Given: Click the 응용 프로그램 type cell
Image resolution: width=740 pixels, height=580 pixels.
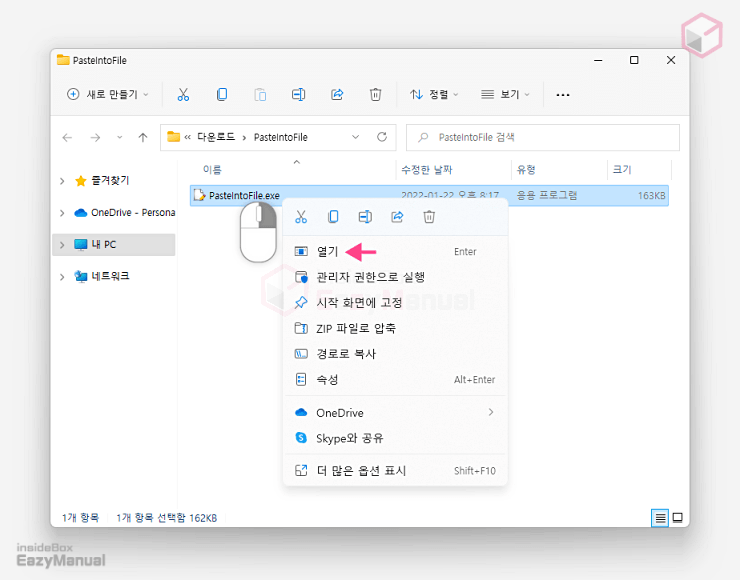Looking at the screenshot, I should coord(546,195).
